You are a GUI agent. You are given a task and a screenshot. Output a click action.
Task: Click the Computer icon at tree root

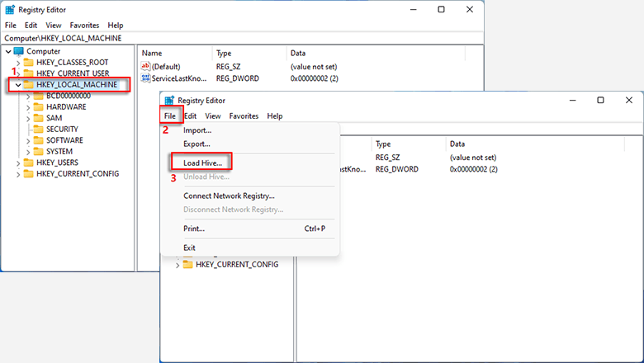pyautogui.click(x=18, y=51)
